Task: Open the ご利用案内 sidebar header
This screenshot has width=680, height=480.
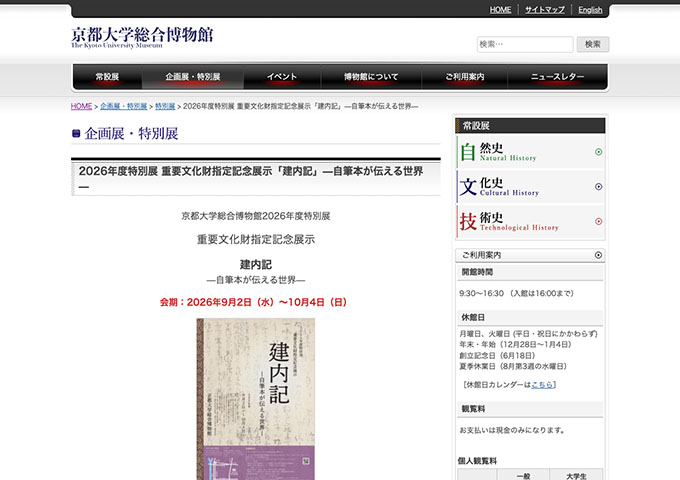Action: tap(530, 255)
